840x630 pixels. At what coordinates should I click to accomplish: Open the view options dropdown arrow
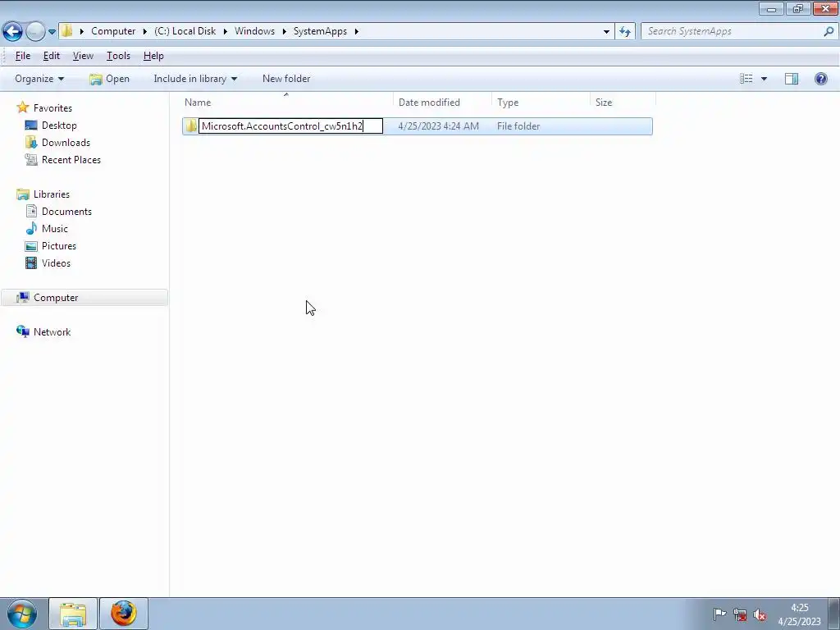pos(764,79)
